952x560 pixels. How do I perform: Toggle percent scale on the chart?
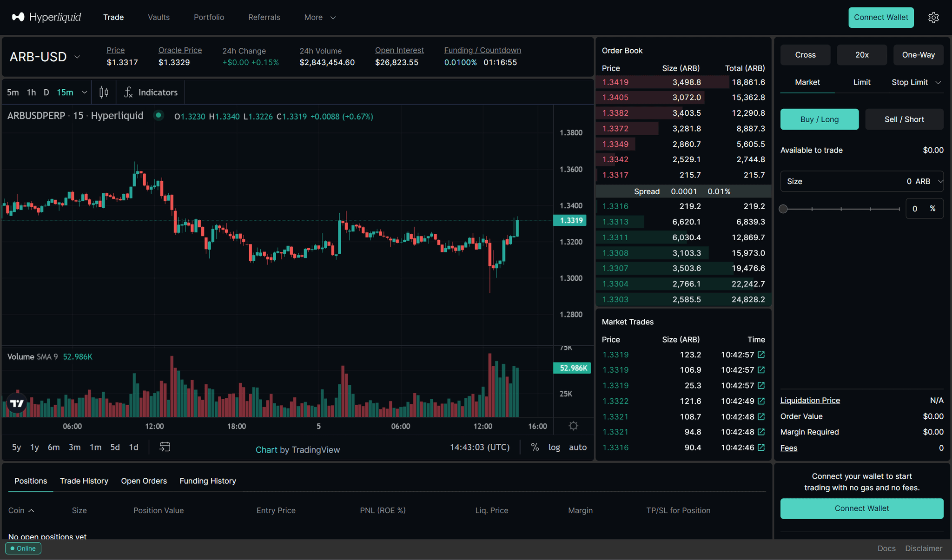coord(535,447)
